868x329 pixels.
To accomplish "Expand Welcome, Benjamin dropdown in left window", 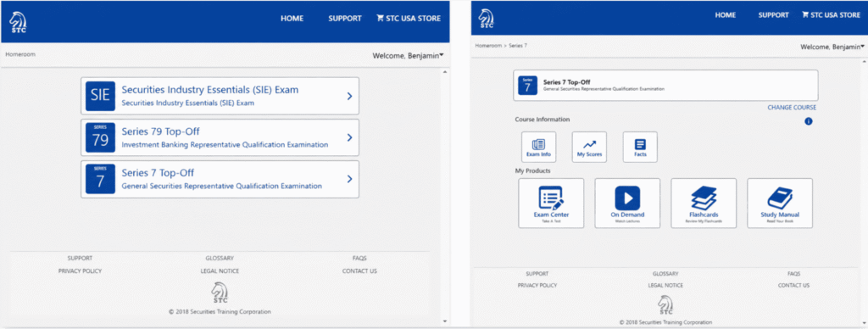I will 408,55.
